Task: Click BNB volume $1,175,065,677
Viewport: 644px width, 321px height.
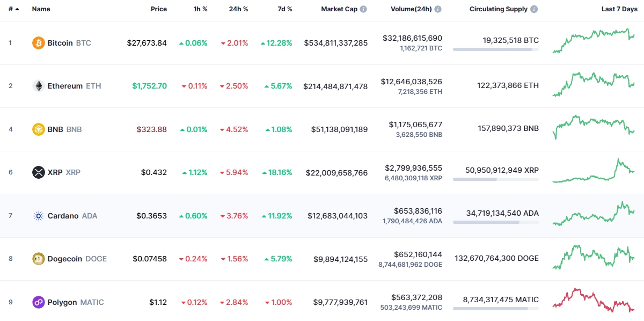Action: (x=416, y=125)
